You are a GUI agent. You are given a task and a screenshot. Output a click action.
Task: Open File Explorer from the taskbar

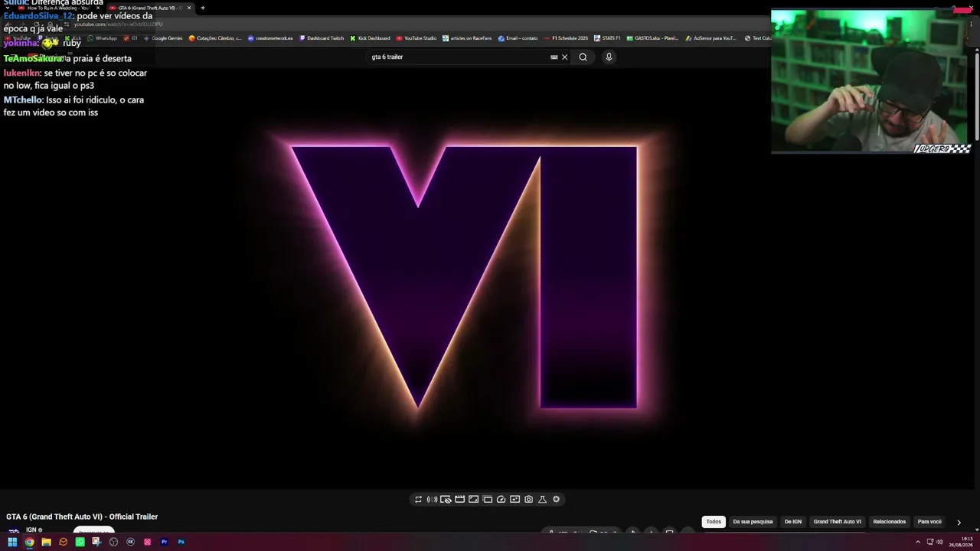click(46, 542)
